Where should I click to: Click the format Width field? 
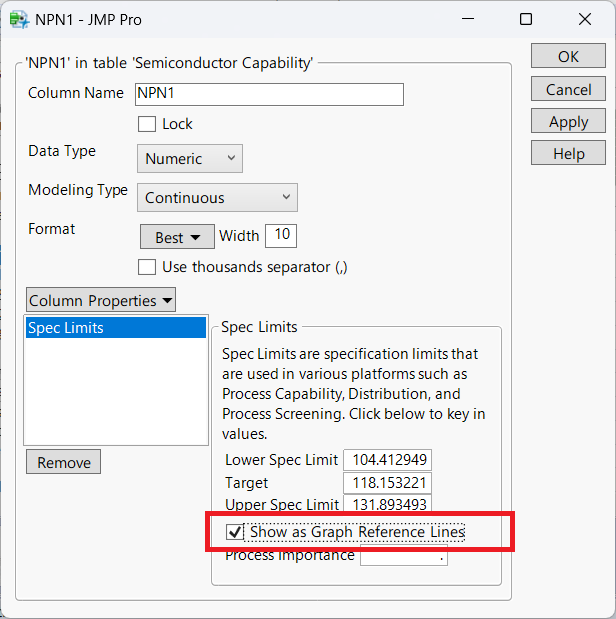pos(280,236)
